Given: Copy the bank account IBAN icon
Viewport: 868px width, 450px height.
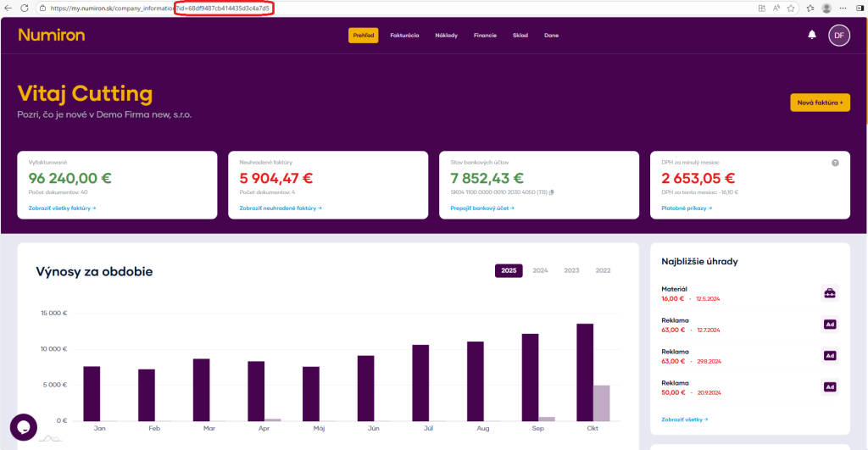Looking at the screenshot, I should (551, 192).
